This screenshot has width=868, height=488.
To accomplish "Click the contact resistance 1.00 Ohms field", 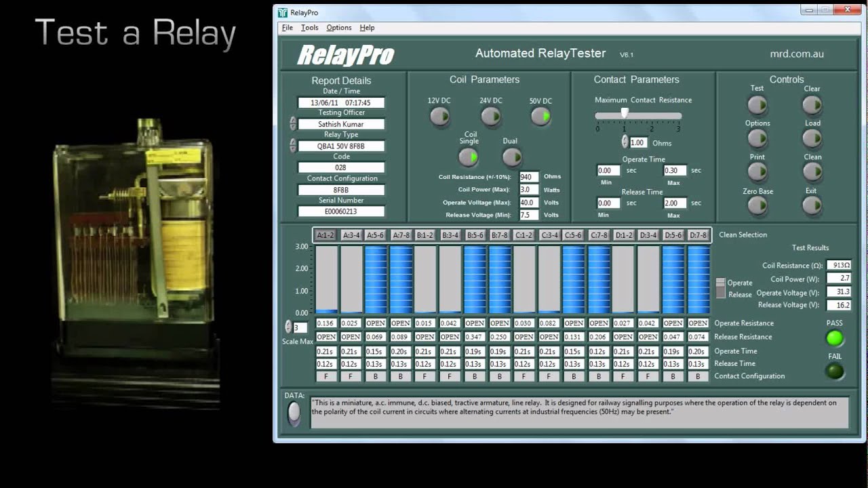I will 638,143.
